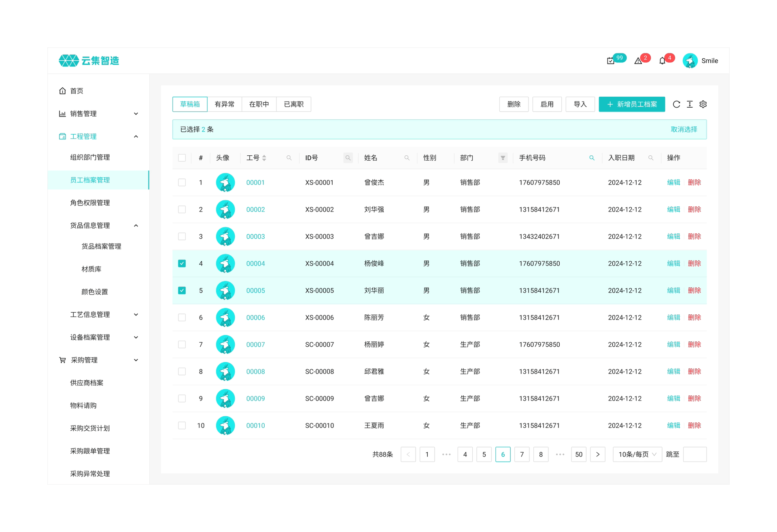Click the refresh icon in the toolbar

(x=676, y=104)
